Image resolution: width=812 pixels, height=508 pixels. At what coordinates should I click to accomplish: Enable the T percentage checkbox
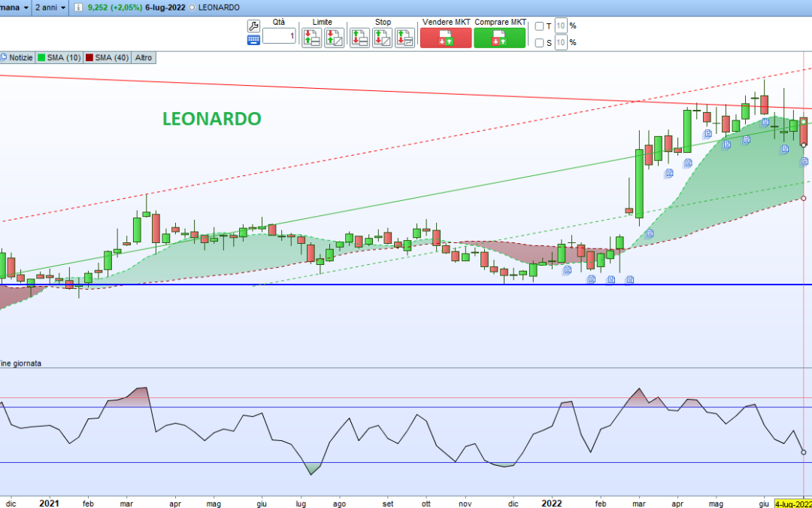pyautogui.click(x=539, y=26)
